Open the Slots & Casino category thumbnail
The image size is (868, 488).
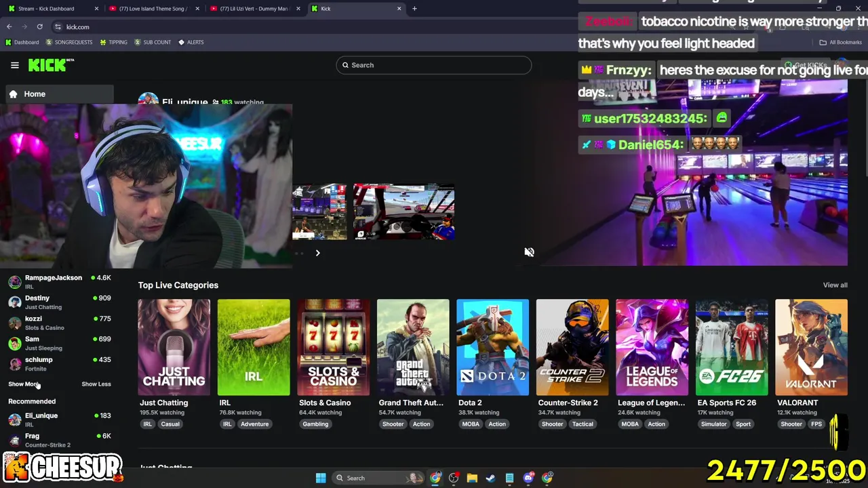click(334, 347)
